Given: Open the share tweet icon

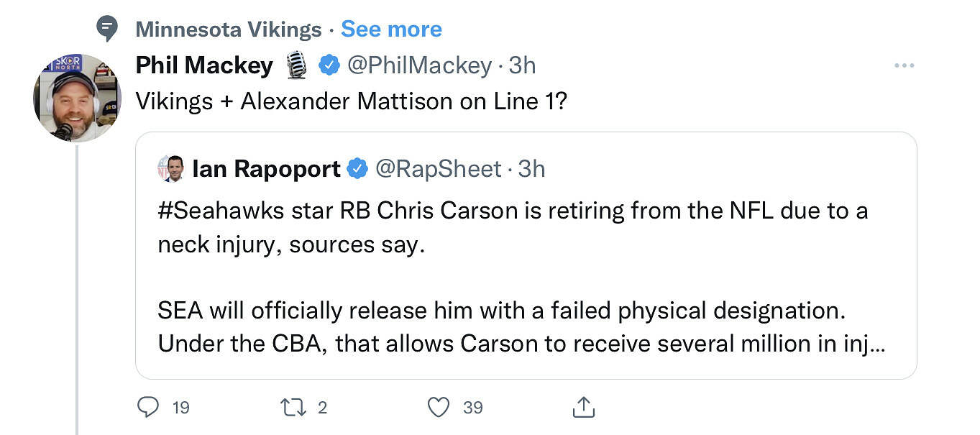Looking at the screenshot, I should 583,408.
